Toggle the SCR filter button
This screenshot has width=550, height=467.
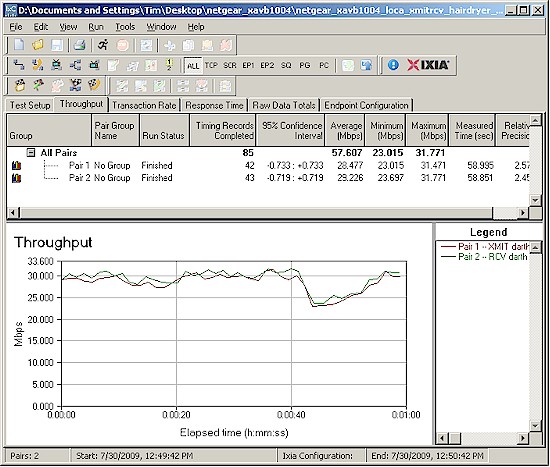point(230,65)
